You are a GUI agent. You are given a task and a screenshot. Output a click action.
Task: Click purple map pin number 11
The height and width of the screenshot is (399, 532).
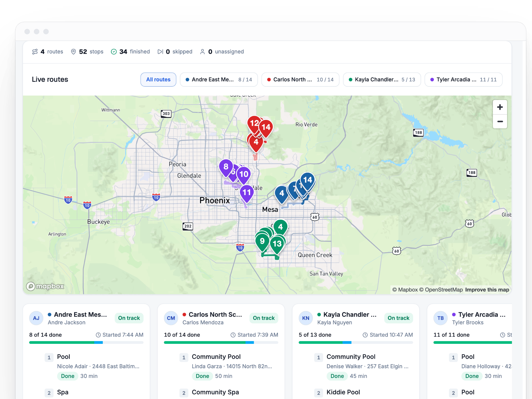247,193
